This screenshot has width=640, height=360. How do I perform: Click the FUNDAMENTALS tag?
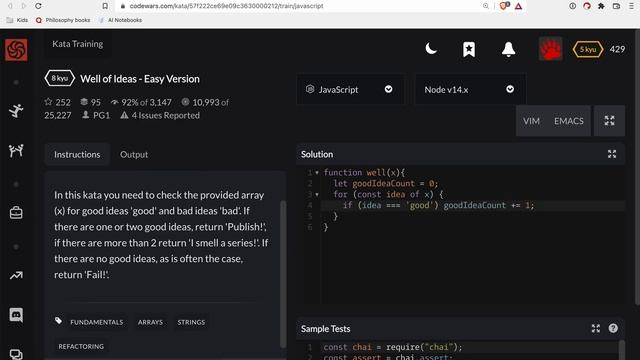coord(96,322)
